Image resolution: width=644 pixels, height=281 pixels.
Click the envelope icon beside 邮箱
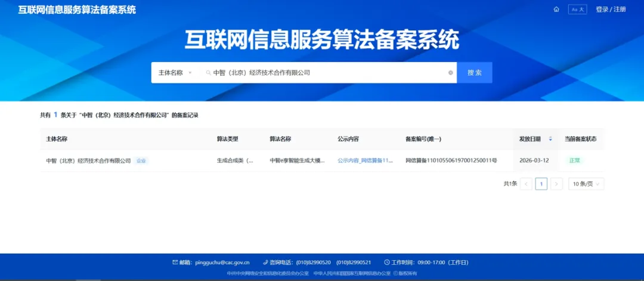click(x=175, y=263)
